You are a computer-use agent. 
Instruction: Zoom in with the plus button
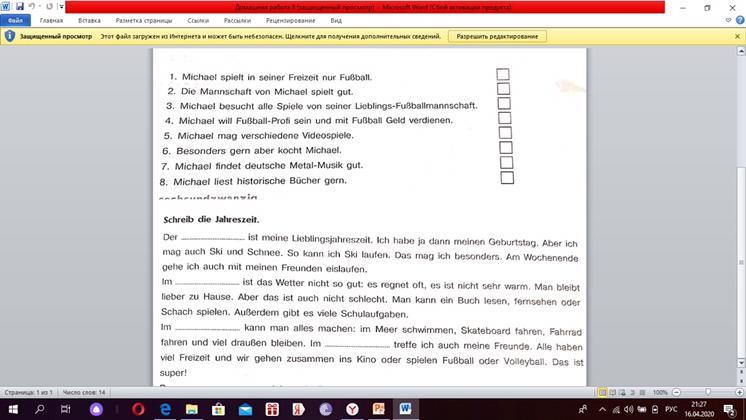click(739, 392)
